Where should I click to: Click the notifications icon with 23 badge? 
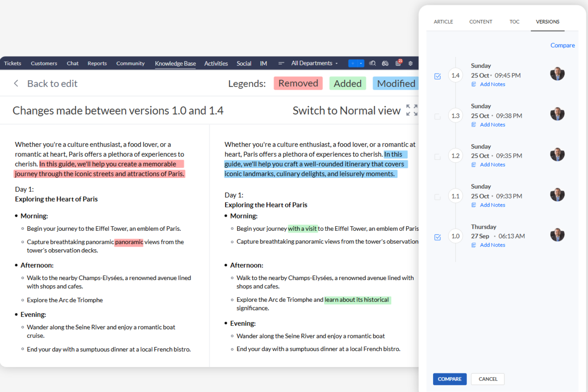tap(398, 64)
